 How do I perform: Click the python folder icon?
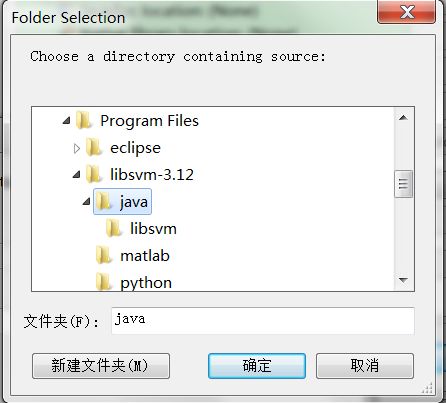(103, 282)
